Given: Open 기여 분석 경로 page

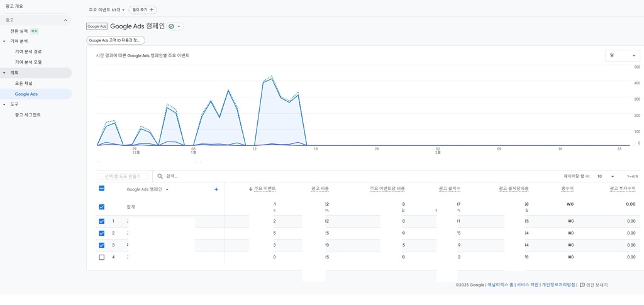Looking at the screenshot, I should pyautogui.click(x=28, y=52).
